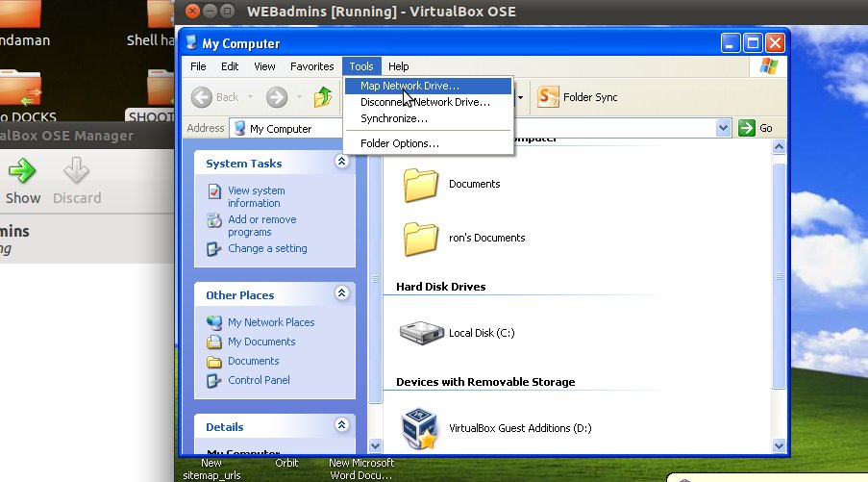Minimize the My Computer window
The image size is (868, 482).
[731, 42]
